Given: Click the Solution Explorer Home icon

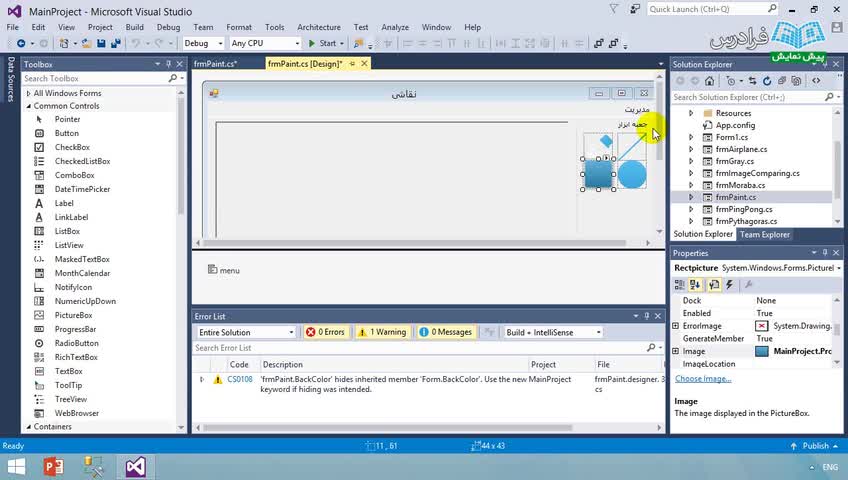Looking at the screenshot, I should pos(710,81).
